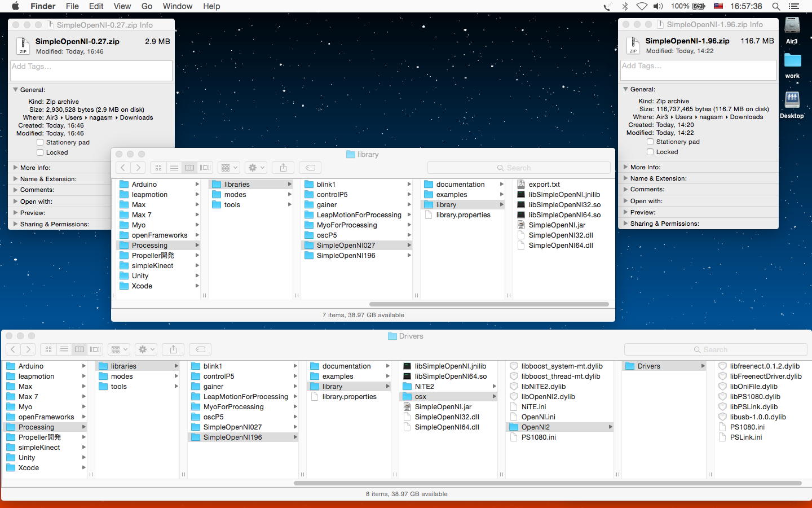
Task: Switch to column view in Drivers window
Action: (x=80, y=349)
